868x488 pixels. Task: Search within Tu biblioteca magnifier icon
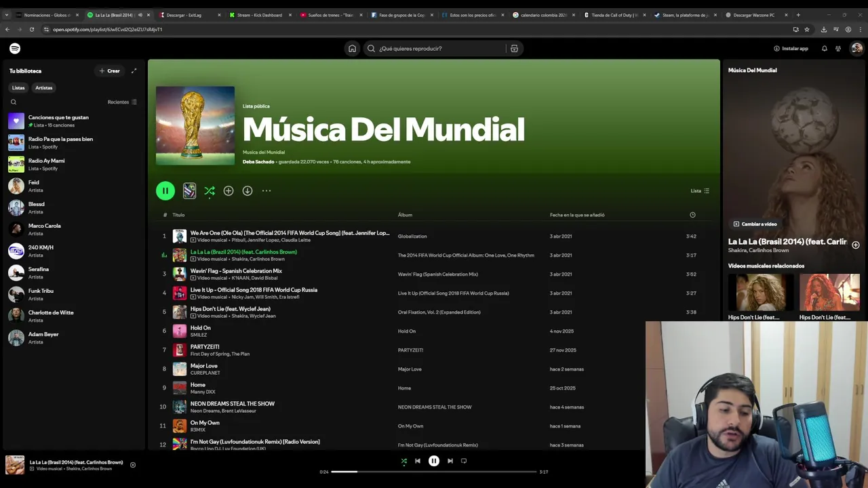(x=14, y=102)
